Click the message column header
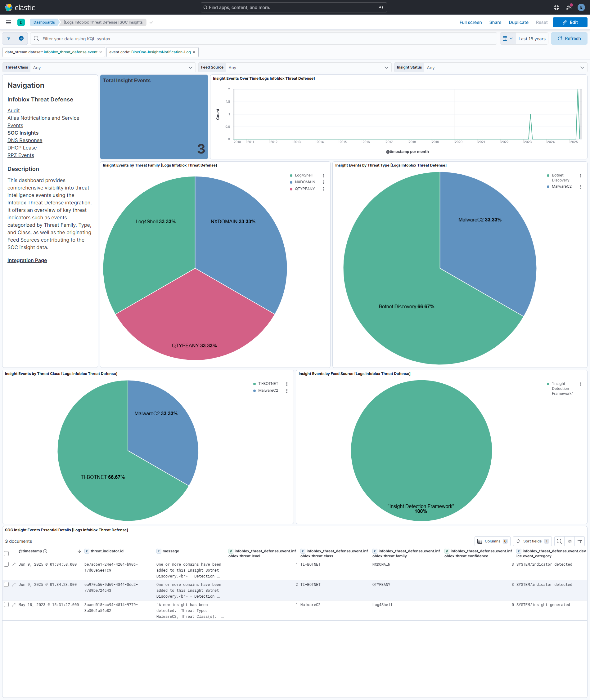The width and height of the screenshot is (590, 700). tap(171, 551)
